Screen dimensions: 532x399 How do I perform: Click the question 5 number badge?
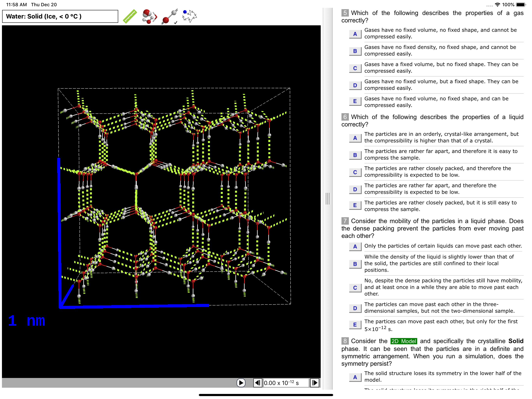pos(345,13)
